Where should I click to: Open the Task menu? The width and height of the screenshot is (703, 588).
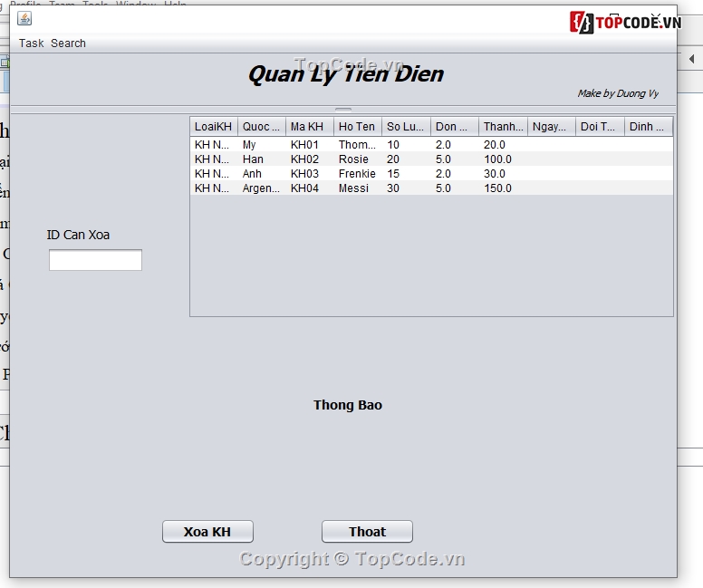[x=31, y=43]
